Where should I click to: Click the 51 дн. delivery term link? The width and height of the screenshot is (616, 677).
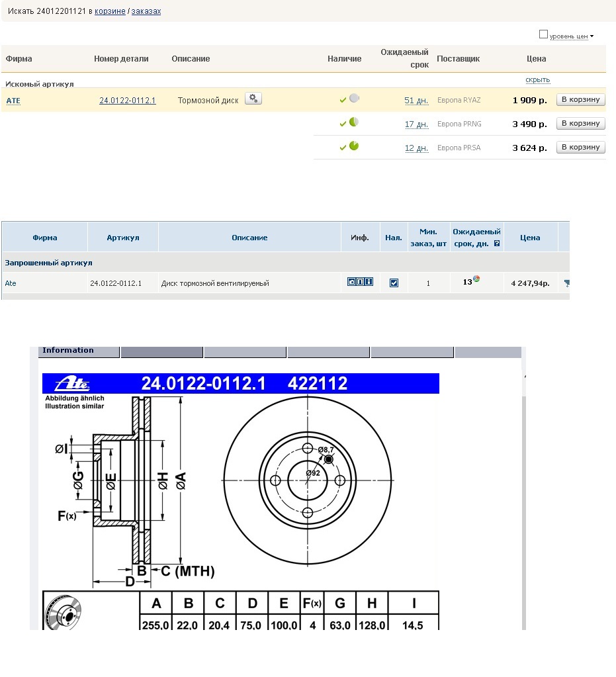pos(416,101)
